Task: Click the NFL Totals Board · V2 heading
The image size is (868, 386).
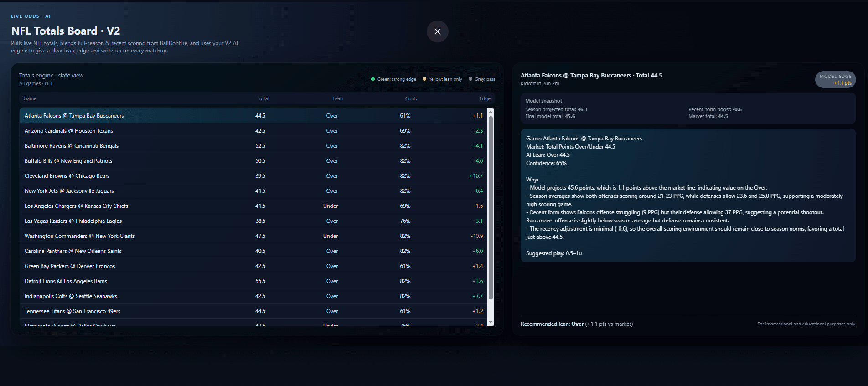Action: tap(66, 31)
